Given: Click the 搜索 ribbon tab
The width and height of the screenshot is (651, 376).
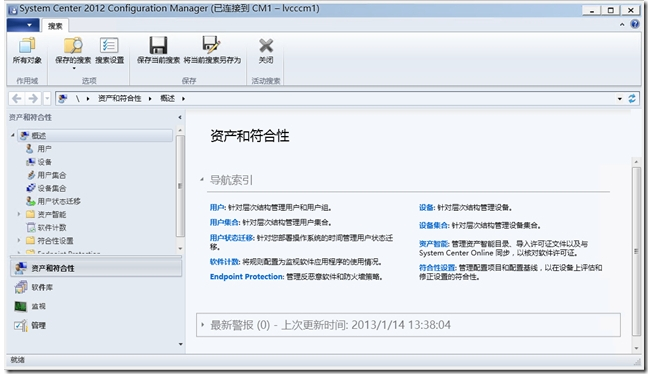Looking at the screenshot, I should pyautogui.click(x=55, y=26).
